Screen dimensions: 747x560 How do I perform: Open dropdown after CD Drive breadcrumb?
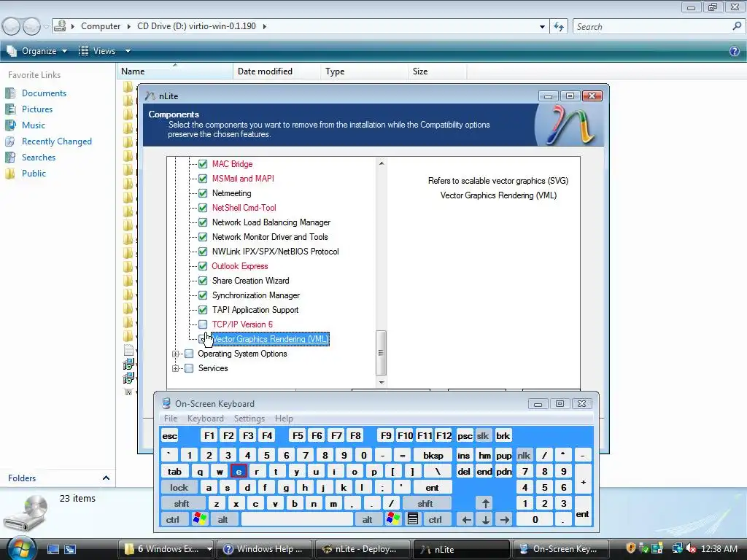pos(264,26)
